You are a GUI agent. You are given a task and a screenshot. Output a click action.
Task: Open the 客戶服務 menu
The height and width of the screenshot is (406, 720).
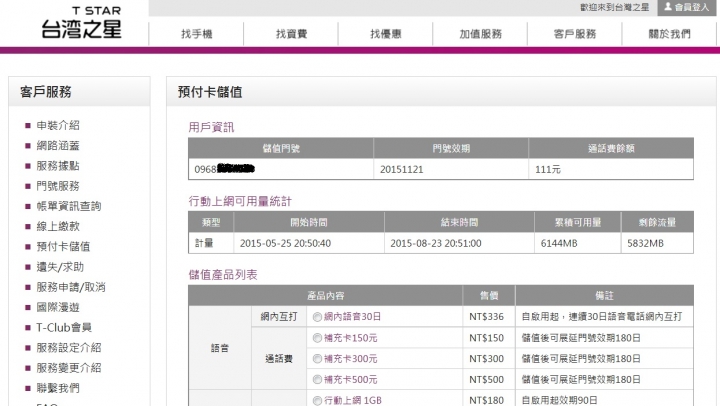point(575,34)
